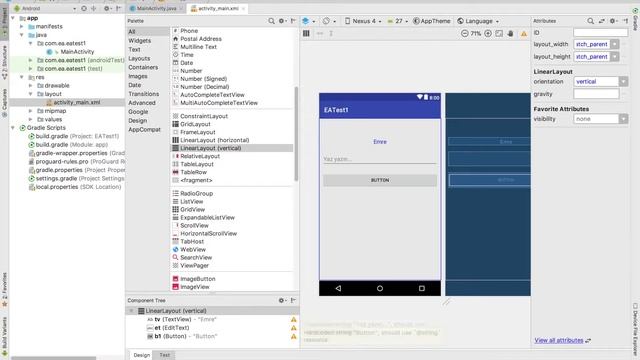The height and width of the screenshot is (360, 640).
Task: Click the ID input field
Action: (600, 32)
